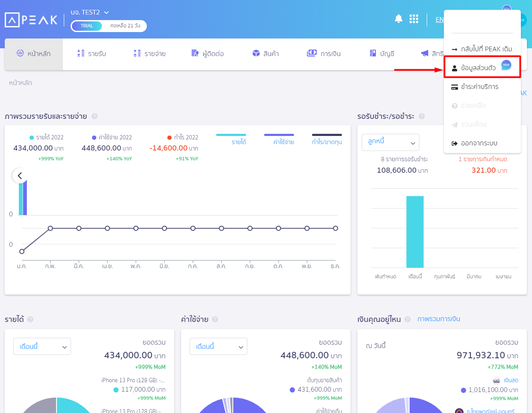Image resolution: width=532 pixels, height=413 pixels.
Task: Click the 321.00 บาท overdue amount
Action: pyautogui.click(x=490, y=170)
